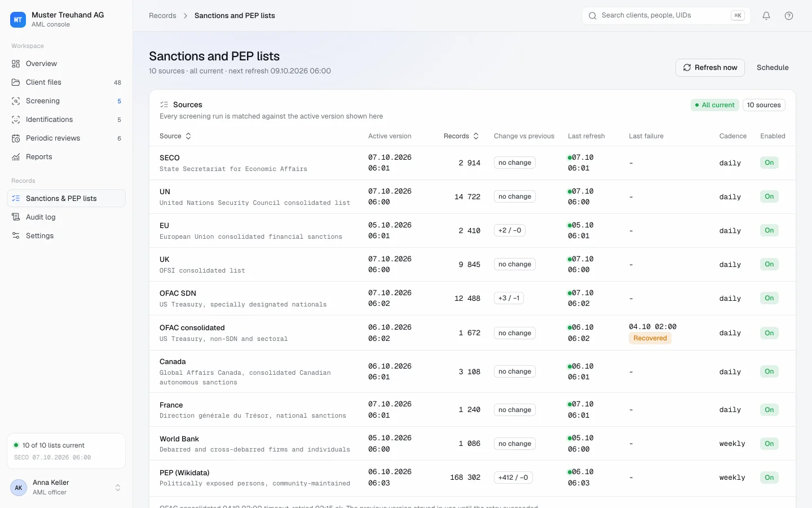Open the help question mark icon
The height and width of the screenshot is (508, 812).
tap(789, 16)
